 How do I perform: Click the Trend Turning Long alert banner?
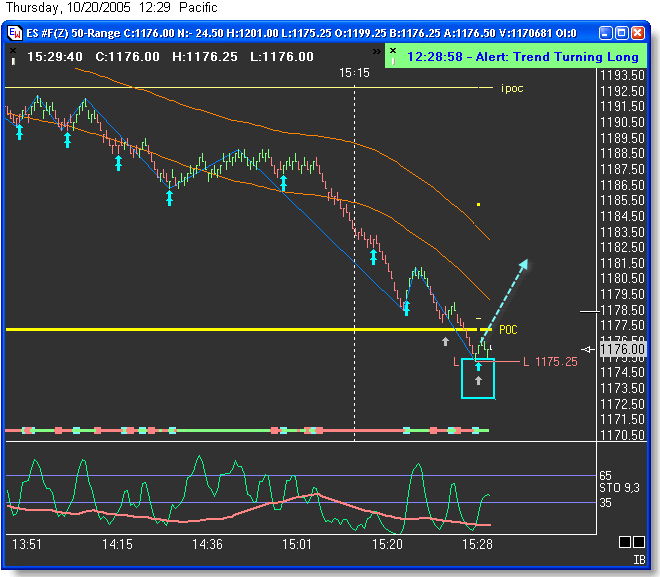click(515, 57)
